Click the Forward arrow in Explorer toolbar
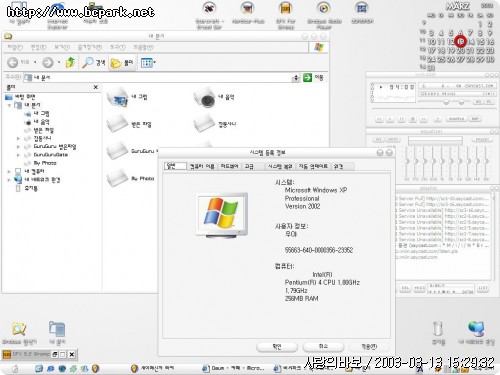The width and height of the screenshot is (500, 375). coord(48,62)
